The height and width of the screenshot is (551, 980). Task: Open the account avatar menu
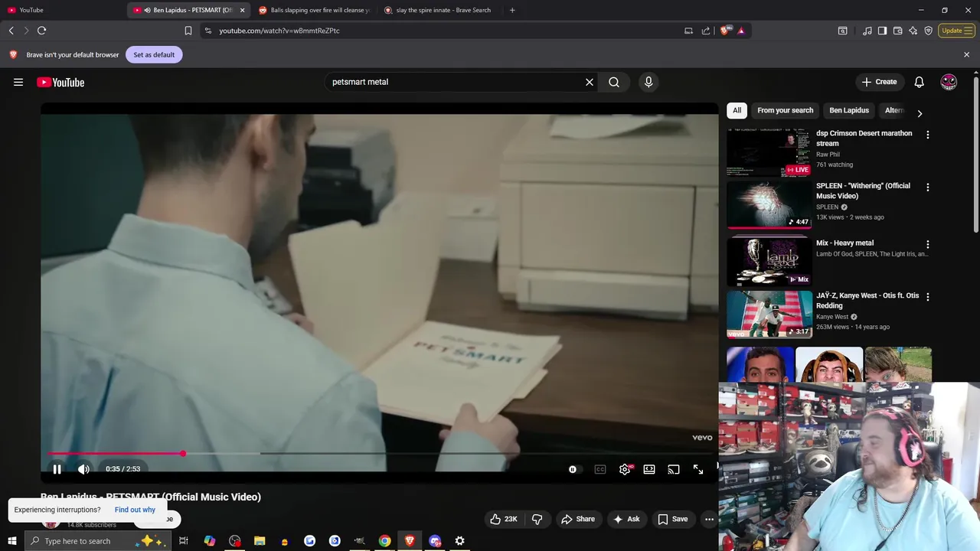pos(949,82)
